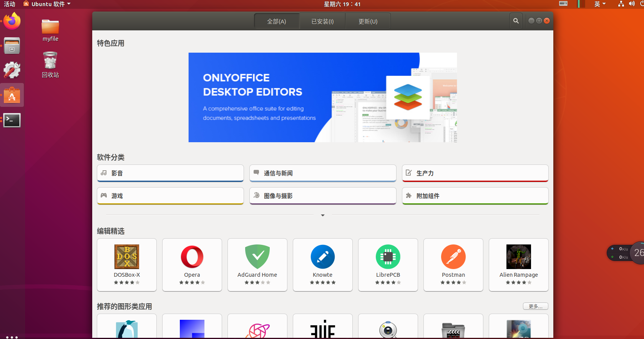Open the 附加组件 category
This screenshot has height=339, width=644.
click(x=475, y=196)
